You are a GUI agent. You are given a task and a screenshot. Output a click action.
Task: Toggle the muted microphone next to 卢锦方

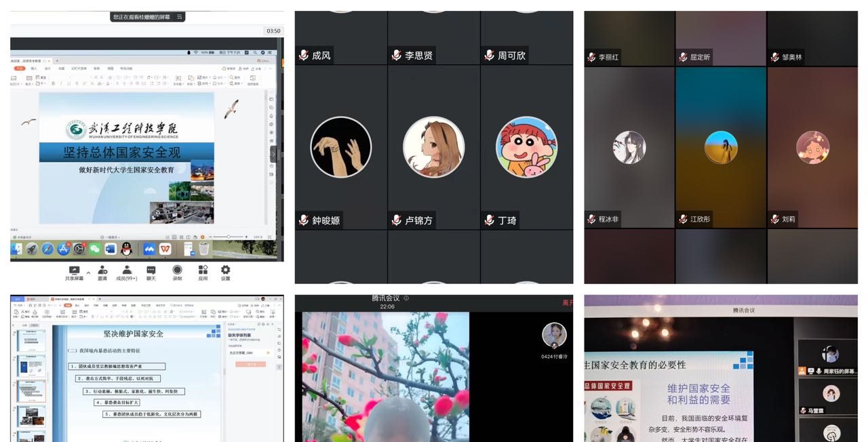pyautogui.click(x=397, y=220)
